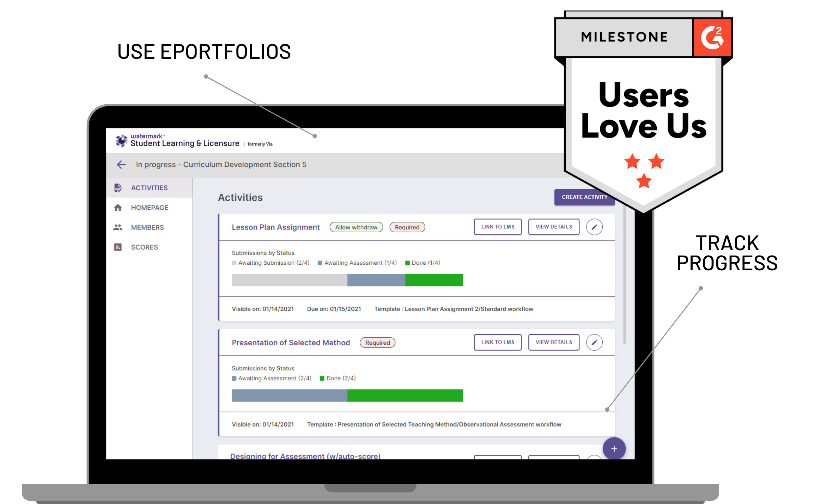Click the Members people icon
Screen dimensions: 833x504
click(118, 227)
